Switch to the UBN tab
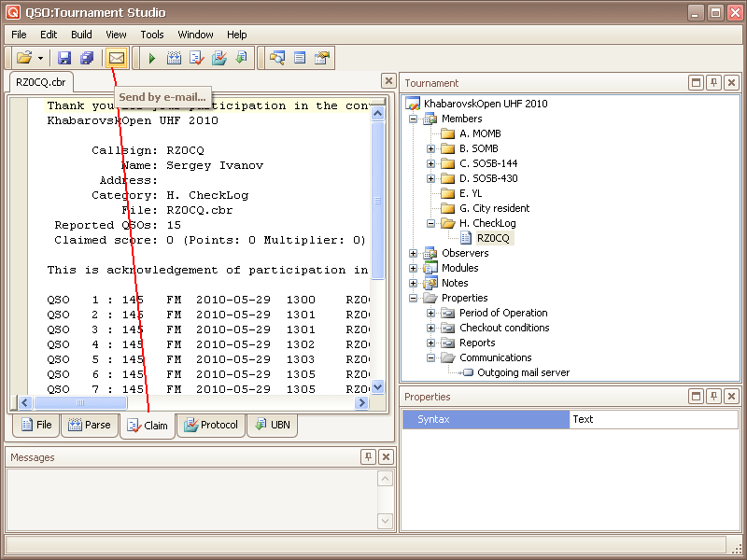The width and height of the screenshot is (747, 560). (272, 425)
